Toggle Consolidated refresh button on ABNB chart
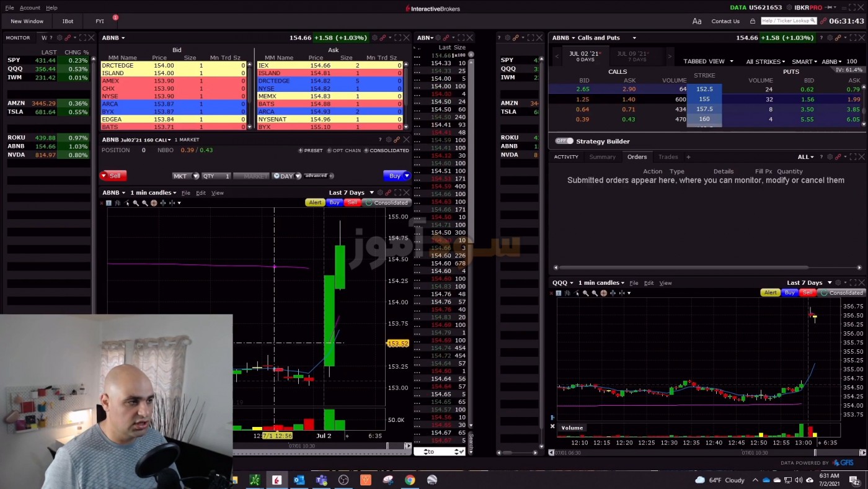This screenshot has height=489, width=868. (387, 203)
